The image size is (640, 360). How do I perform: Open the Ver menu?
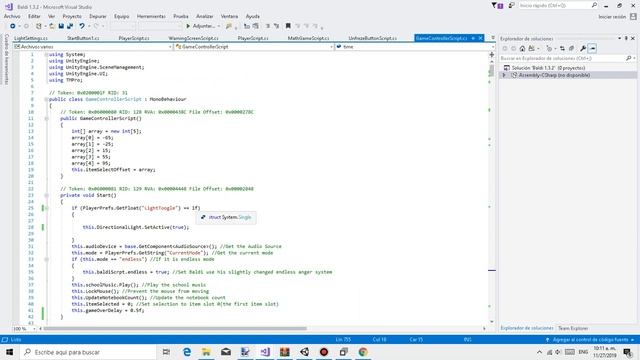click(51, 16)
